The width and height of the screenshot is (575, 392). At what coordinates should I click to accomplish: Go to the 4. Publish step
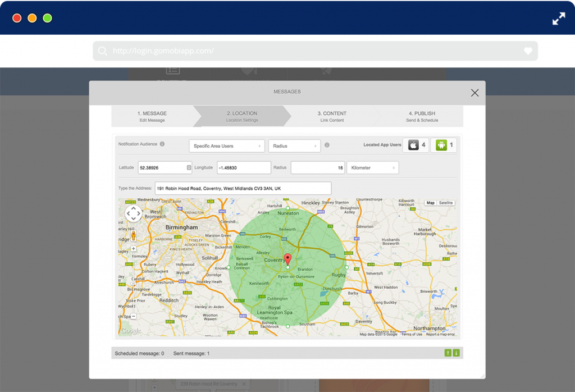pyautogui.click(x=422, y=116)
